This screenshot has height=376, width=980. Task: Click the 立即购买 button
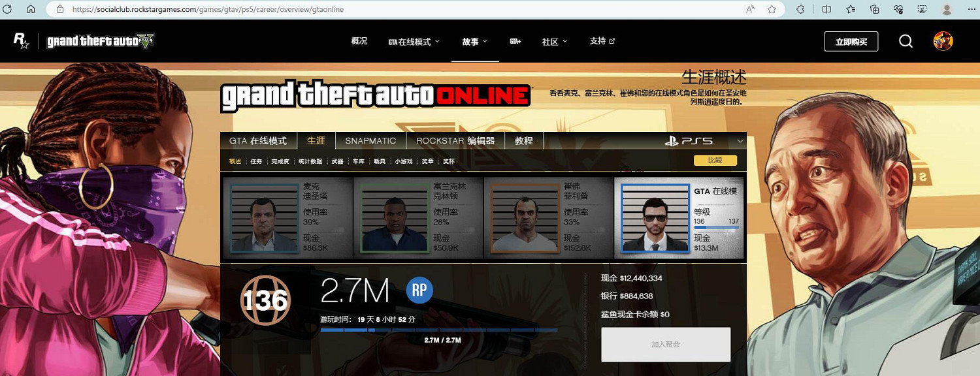click(x=851, y=40)
